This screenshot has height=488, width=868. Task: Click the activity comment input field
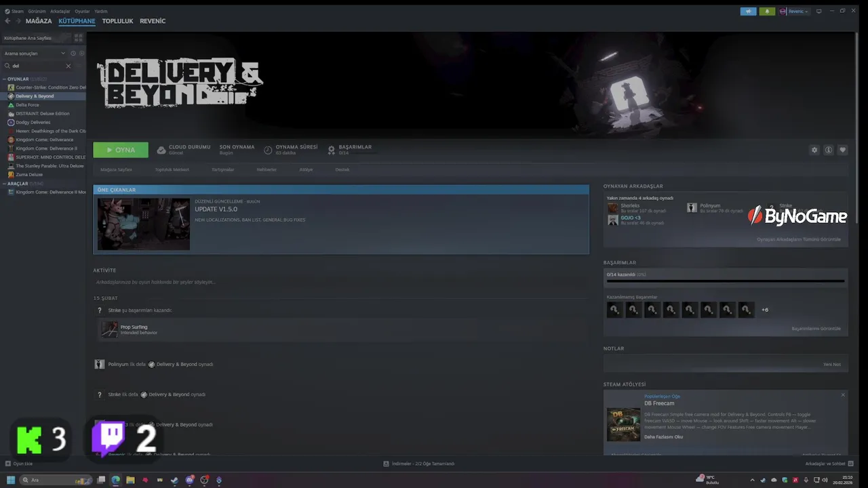pyautogui.click(x=340, y=282)
